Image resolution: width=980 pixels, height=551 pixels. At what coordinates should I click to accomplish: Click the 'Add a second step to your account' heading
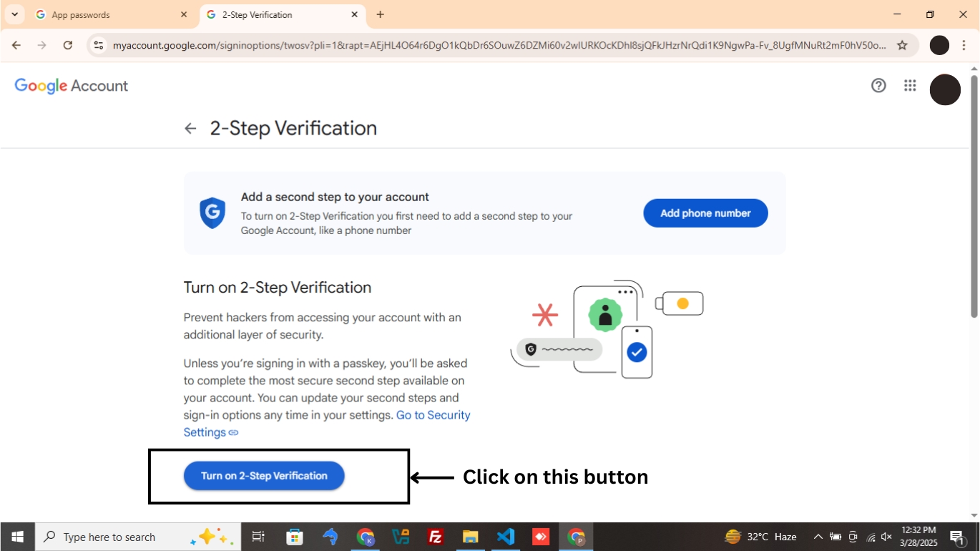pos(335,197)
